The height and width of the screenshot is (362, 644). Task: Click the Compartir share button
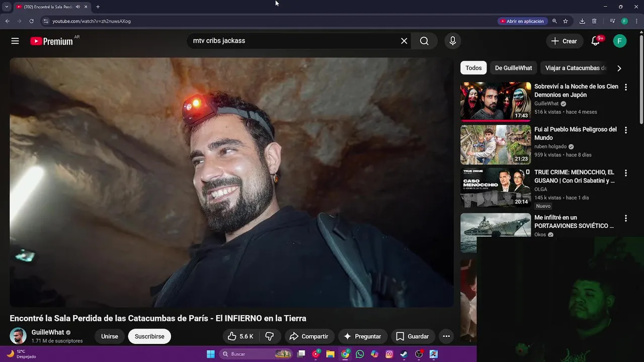pos(309,336)
